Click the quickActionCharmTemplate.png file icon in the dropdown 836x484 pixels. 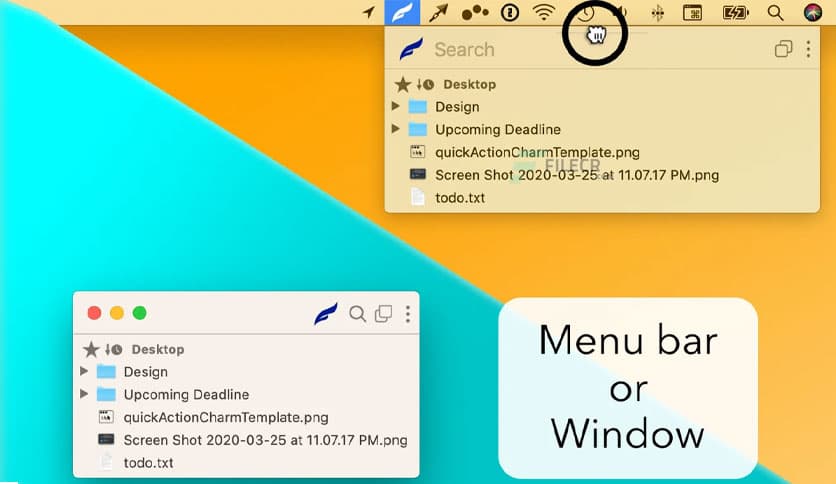[x=417, y=152]
